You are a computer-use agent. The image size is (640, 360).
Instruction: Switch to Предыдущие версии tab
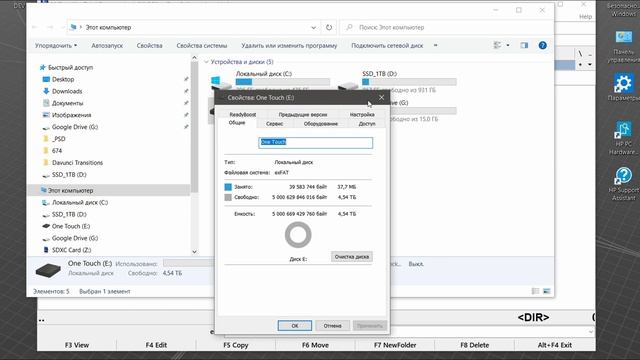302,114
